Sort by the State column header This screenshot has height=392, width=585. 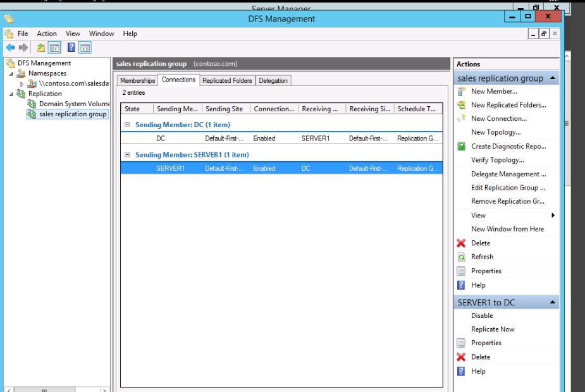[x=137, y=109]
